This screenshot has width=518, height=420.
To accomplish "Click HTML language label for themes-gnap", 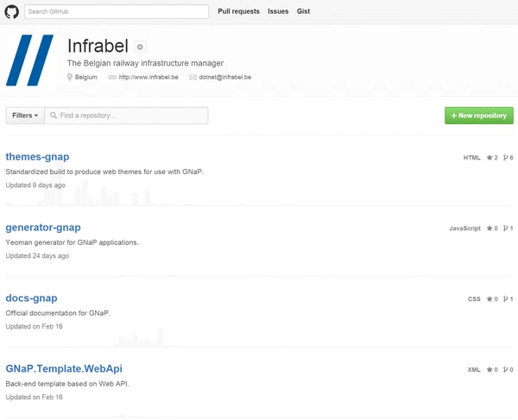I will pos(471,157).
